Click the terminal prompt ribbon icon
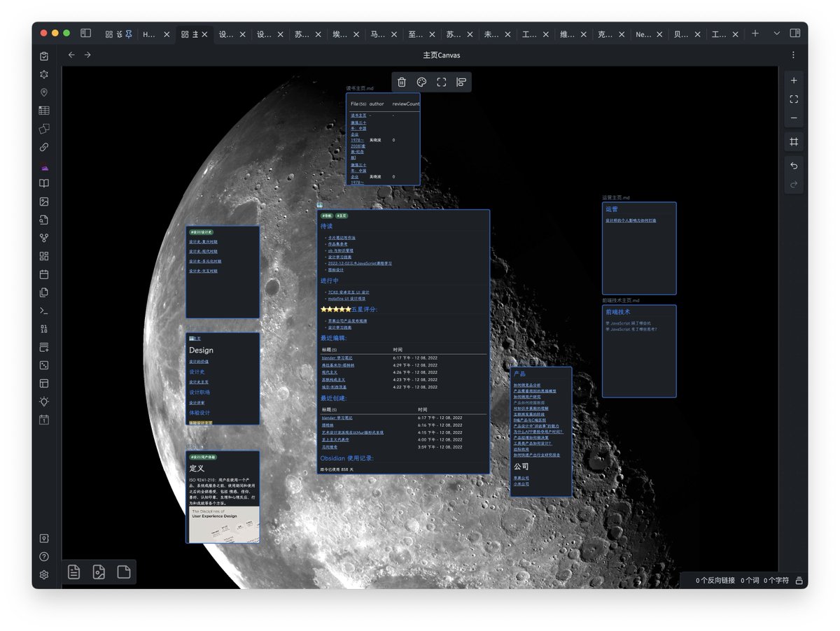This screenshot has height=631, width=840. tap(44, 311)
